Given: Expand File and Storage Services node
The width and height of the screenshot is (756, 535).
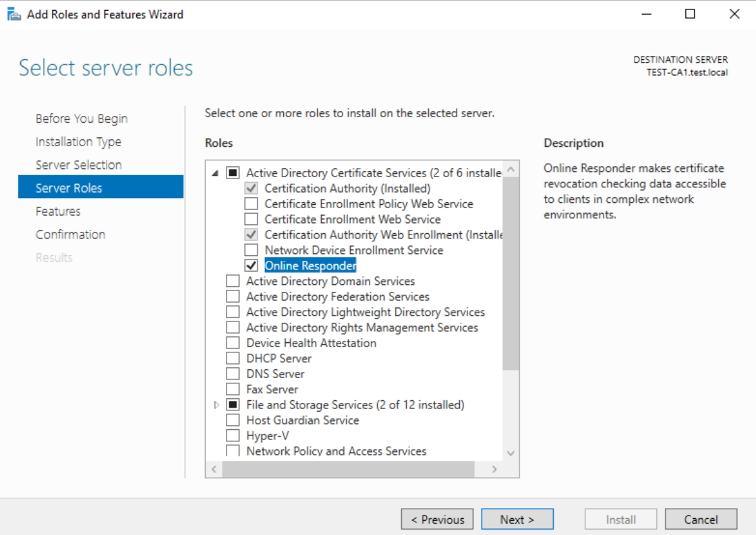Looking at the screenshot, I should (216, 405).
